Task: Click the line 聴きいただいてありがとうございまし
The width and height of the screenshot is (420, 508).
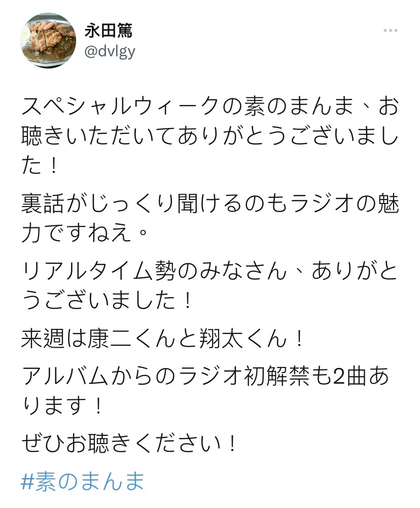Action: pyautogui.click(x=209, y=137)
